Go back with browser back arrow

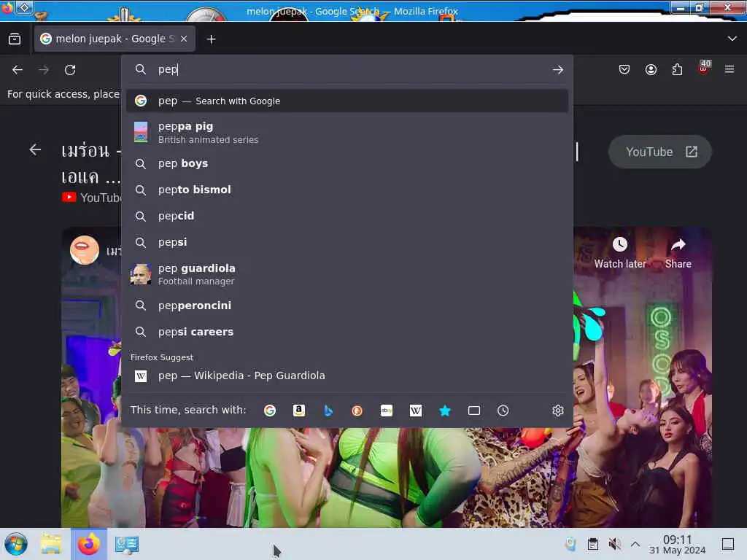point(18,70)
